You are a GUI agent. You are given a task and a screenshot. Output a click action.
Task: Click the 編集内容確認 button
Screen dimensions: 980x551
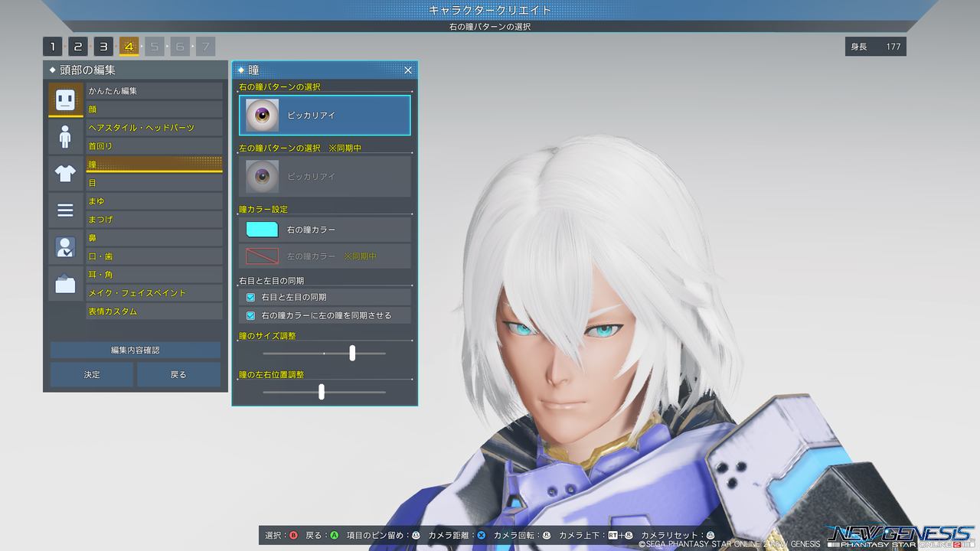point(136,350)
